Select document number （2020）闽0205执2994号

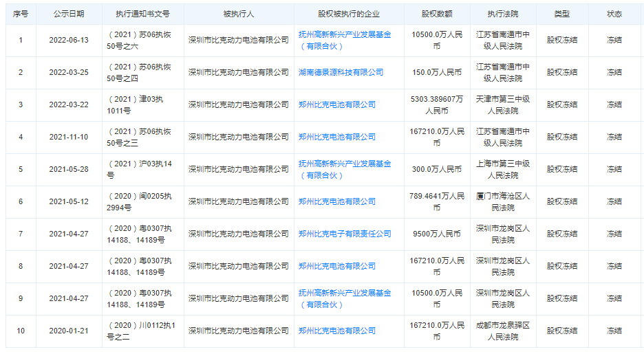point(139,201)
